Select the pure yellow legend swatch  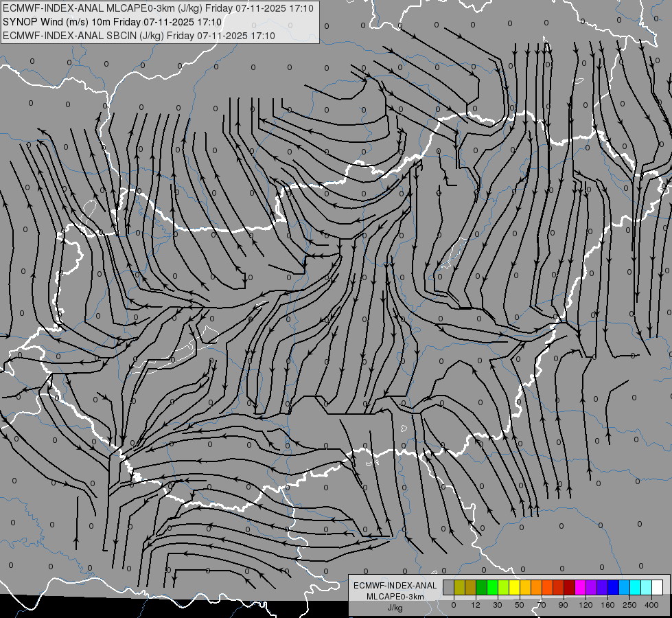click(x=515, y=587)
